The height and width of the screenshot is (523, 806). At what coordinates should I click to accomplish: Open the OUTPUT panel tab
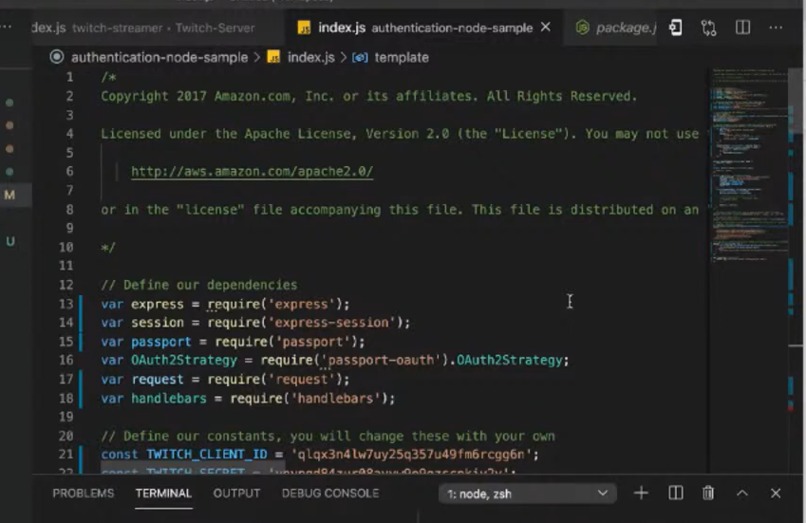236,493
